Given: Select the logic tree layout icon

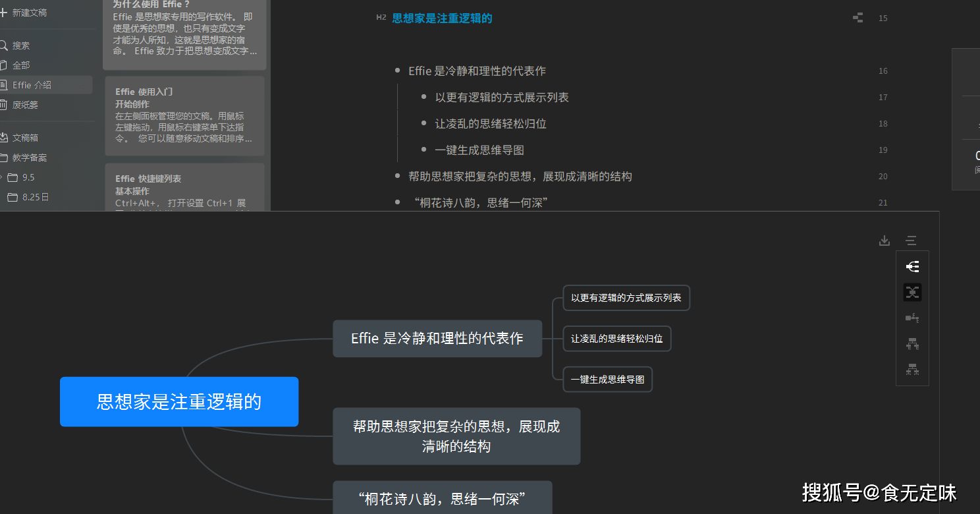Looking at the screenshot, I should (x=912, y=318).
